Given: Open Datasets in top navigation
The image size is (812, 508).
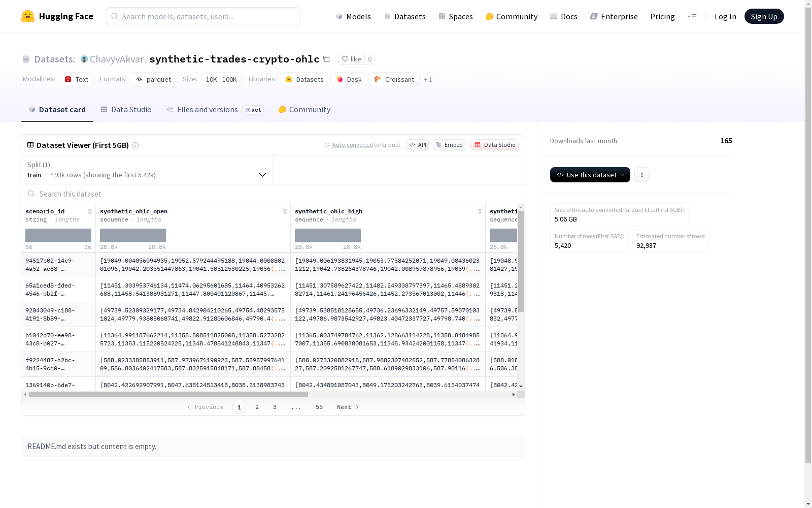Looking at the screenshot, I should pos(404,16).
